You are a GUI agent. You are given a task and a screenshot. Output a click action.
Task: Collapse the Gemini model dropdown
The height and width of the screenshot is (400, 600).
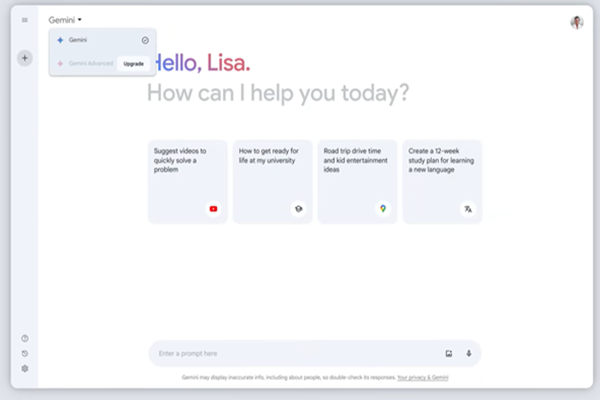click(65, 20)
